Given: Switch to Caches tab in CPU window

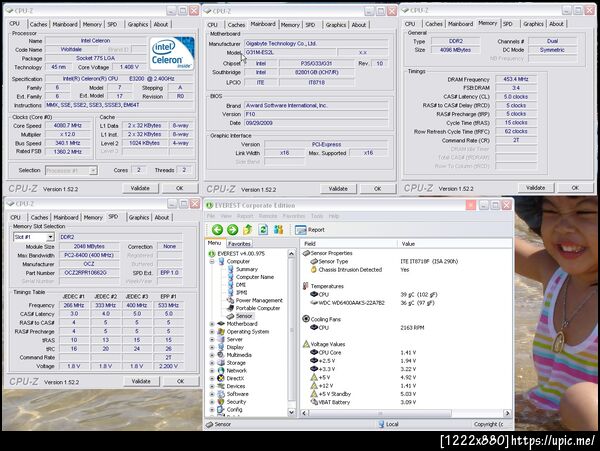Looking at the screenshot, I should [x=38, y=24].
